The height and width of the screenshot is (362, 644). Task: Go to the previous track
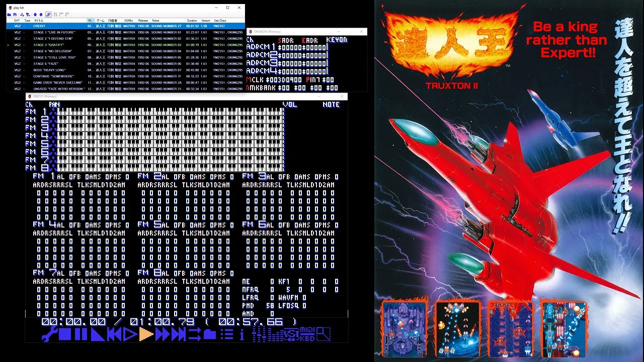point(115,334)
